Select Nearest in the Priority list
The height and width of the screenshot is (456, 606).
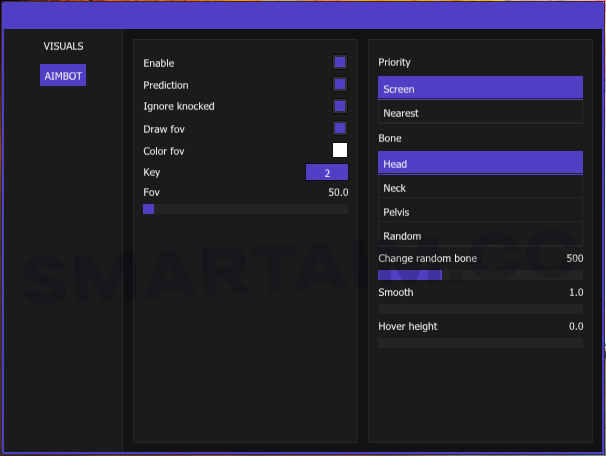tap(480, 113)
